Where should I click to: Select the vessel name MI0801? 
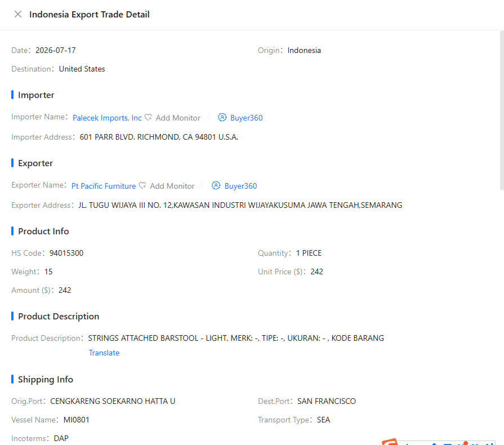click(76, 420)
